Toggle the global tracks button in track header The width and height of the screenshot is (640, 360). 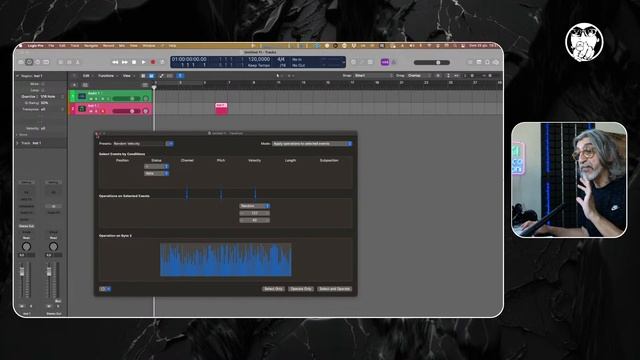click(x=145, y=85)
